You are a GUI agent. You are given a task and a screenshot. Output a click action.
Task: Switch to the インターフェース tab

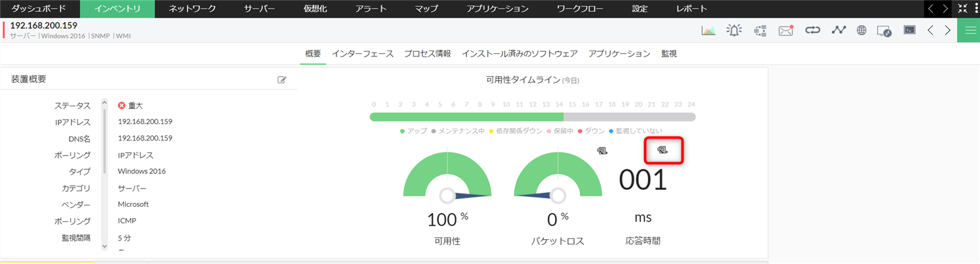362,54
